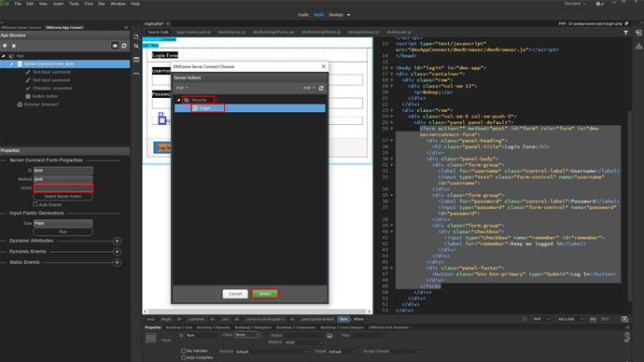Close the DMXzone Server Connect Chooser dialog
The height and width of the screenshot is (362, 644).
coord(323,66)
